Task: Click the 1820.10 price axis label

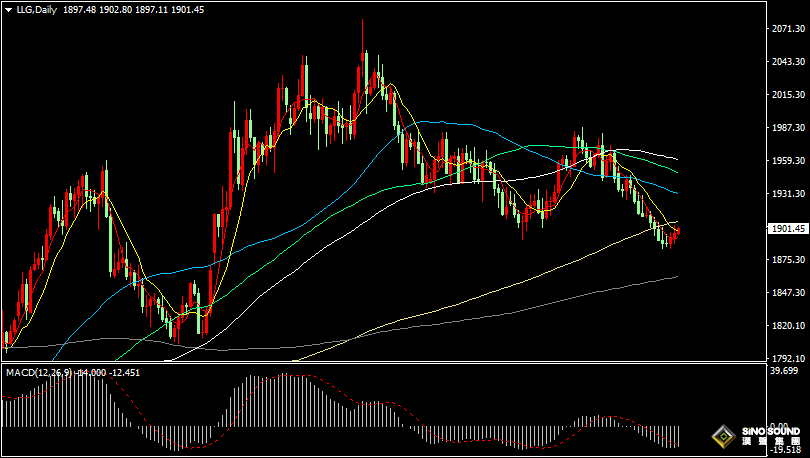Action: 788,326
